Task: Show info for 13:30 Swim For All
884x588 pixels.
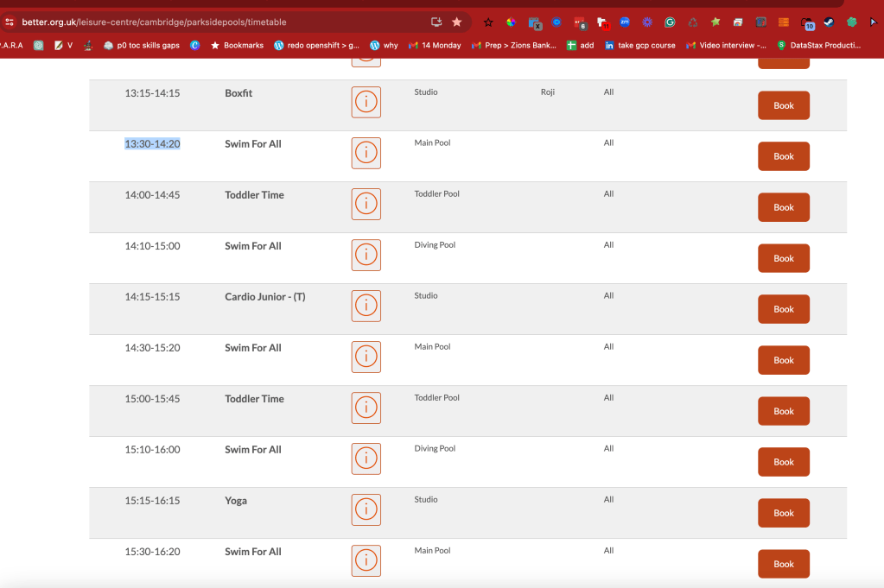Action: 366,153
